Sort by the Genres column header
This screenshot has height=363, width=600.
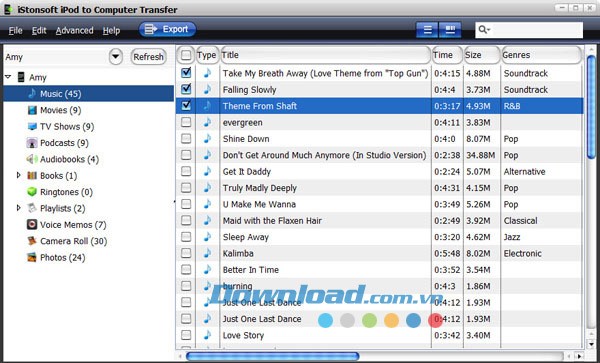[541, 55]
